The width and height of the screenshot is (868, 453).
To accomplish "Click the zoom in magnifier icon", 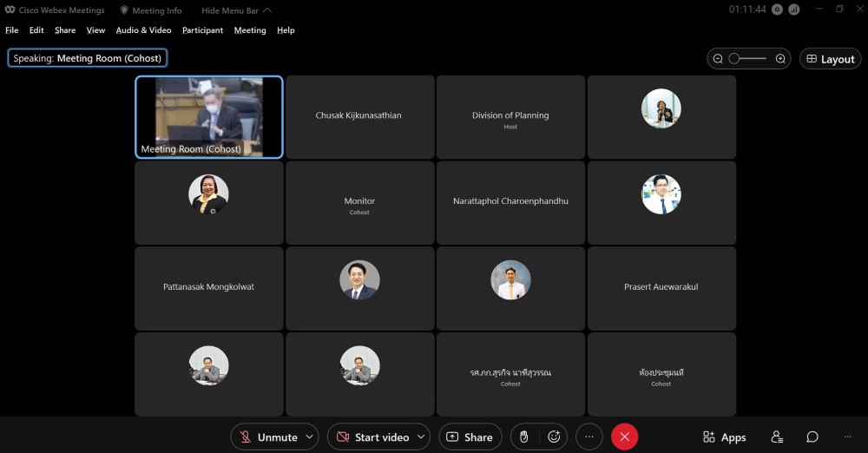I will (x=780, y=59).
